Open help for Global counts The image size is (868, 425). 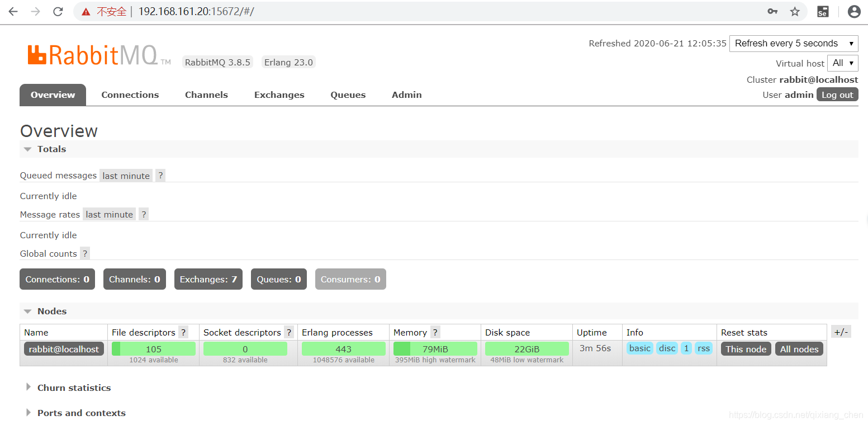tap(85, 253)
